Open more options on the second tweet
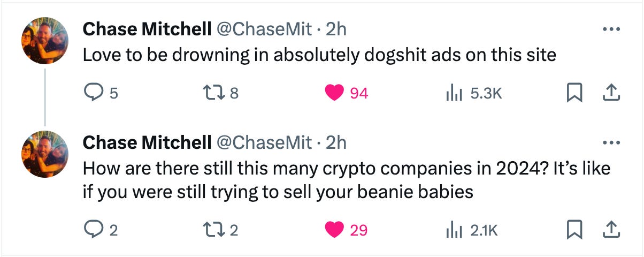Viewport: 644px width, 257px height. click(611, 143)
